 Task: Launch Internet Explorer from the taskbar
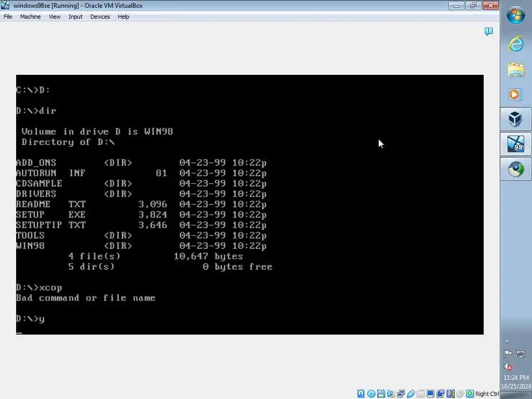click(x=516, y=44)
